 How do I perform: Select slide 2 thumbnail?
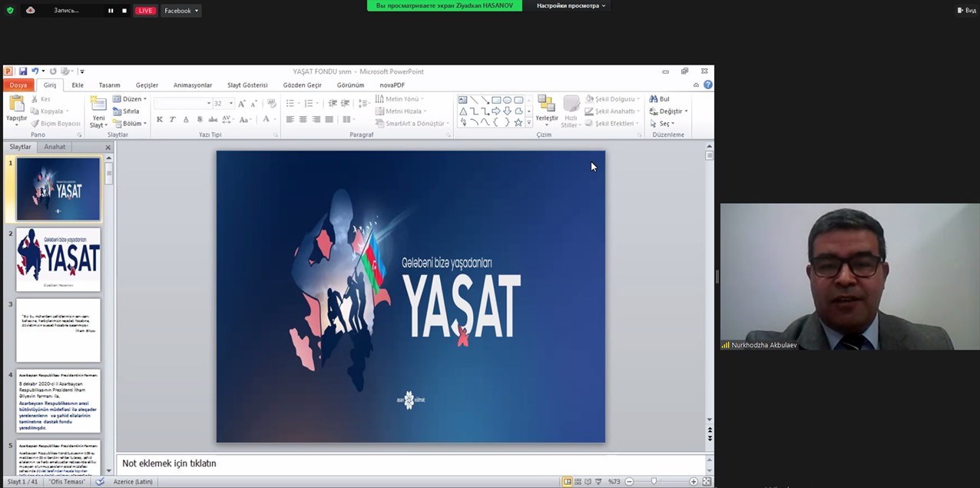click(x=58, y=260)
